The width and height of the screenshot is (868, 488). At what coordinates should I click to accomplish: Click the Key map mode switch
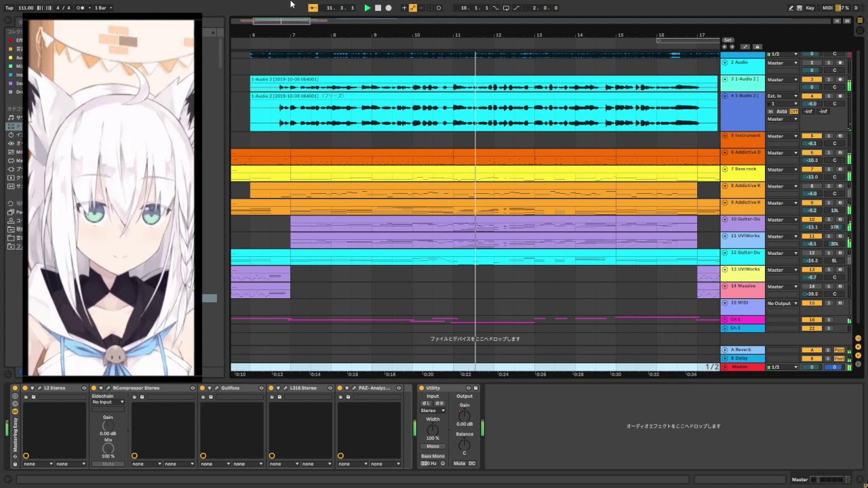(810, 8)
